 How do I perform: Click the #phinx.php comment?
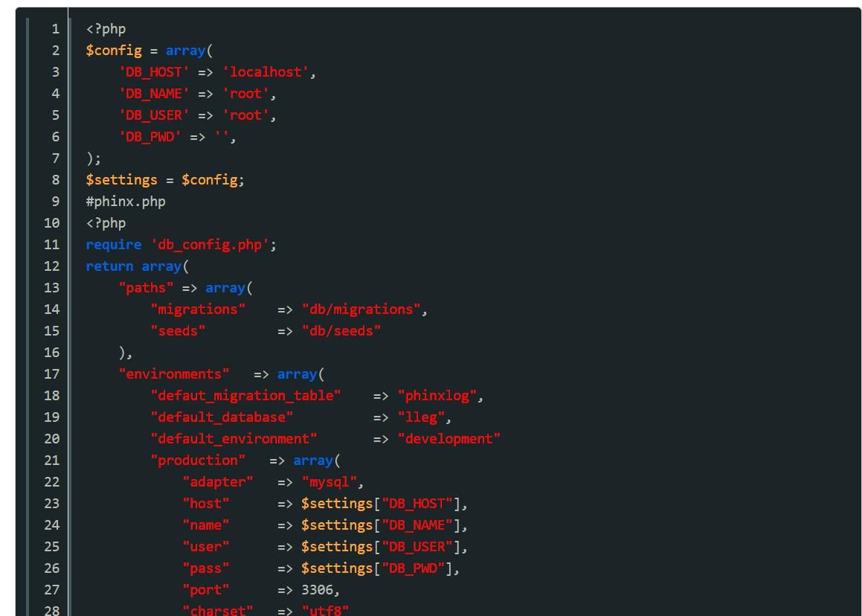[126, 202]
